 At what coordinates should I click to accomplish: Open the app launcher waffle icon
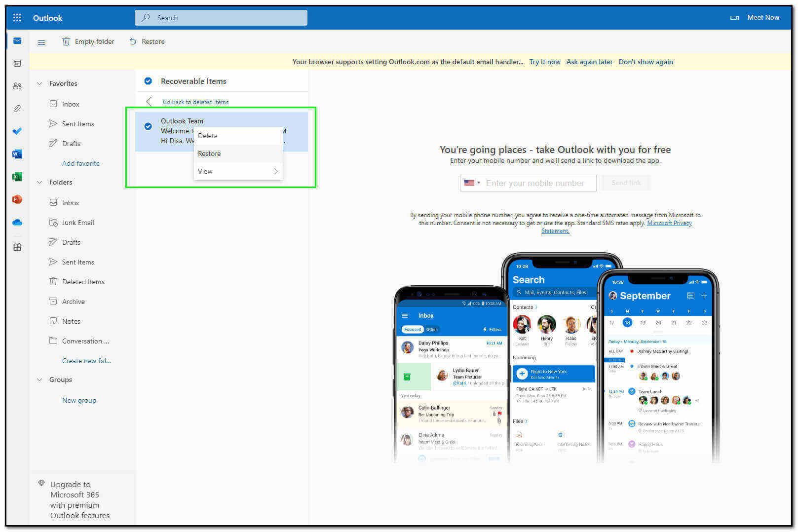pos(17,18)
